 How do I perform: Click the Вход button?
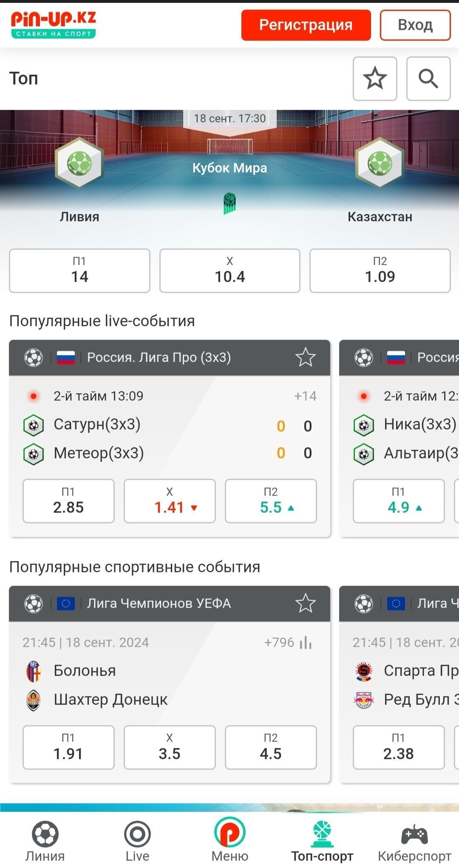[x=415, y=25]
